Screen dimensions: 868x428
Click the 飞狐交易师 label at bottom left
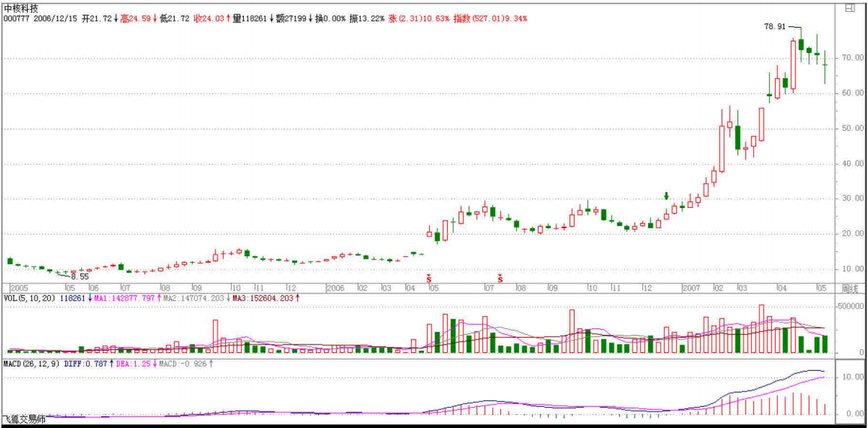click(x=23, y=420)
